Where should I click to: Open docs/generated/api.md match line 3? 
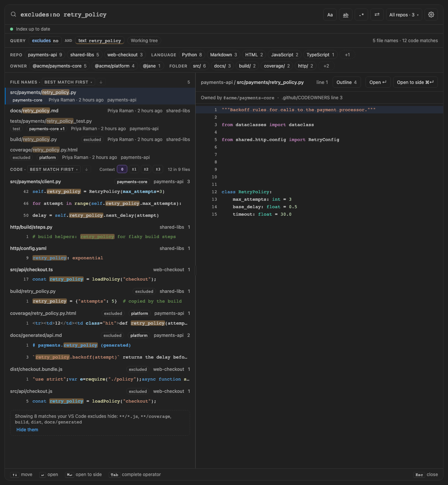(x=100, y=357)
